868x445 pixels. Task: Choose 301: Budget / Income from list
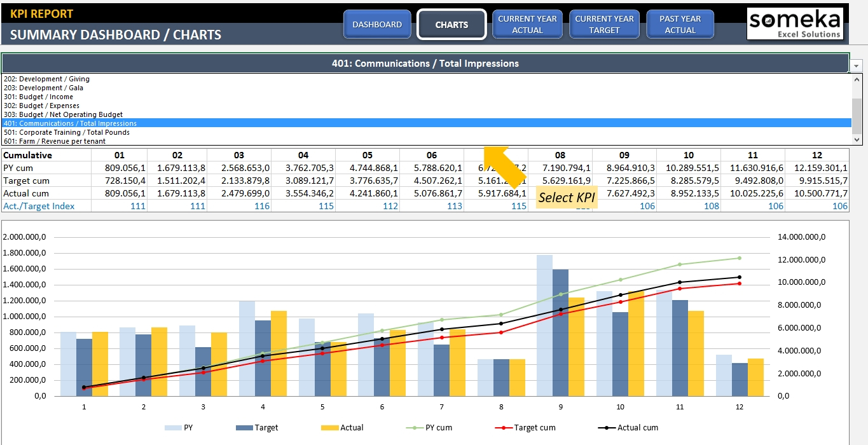(x=38, y=97)
